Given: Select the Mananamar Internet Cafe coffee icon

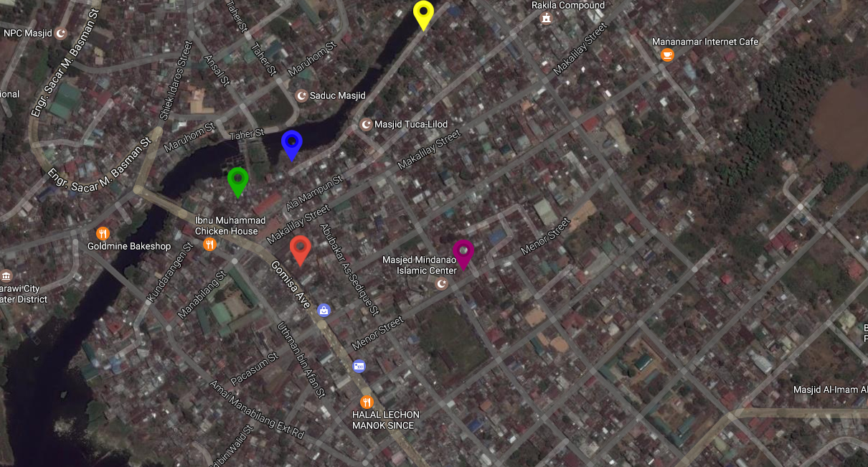Looking at the screenshot, I should click(667, 55).
